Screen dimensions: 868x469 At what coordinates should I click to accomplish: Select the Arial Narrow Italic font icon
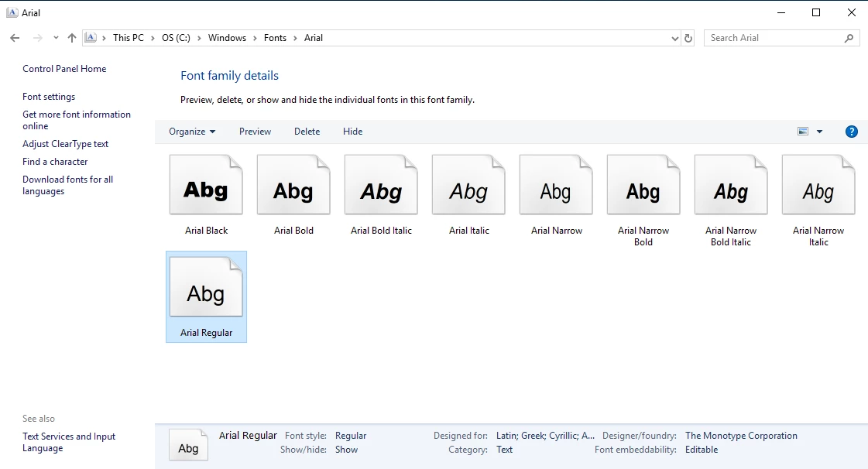tap(818, 185)
